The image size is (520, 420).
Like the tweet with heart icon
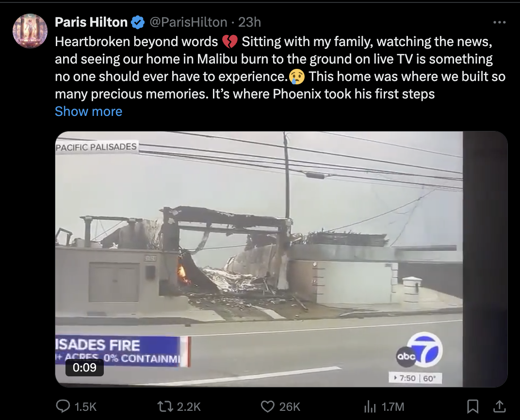click(x=267, y=406)
